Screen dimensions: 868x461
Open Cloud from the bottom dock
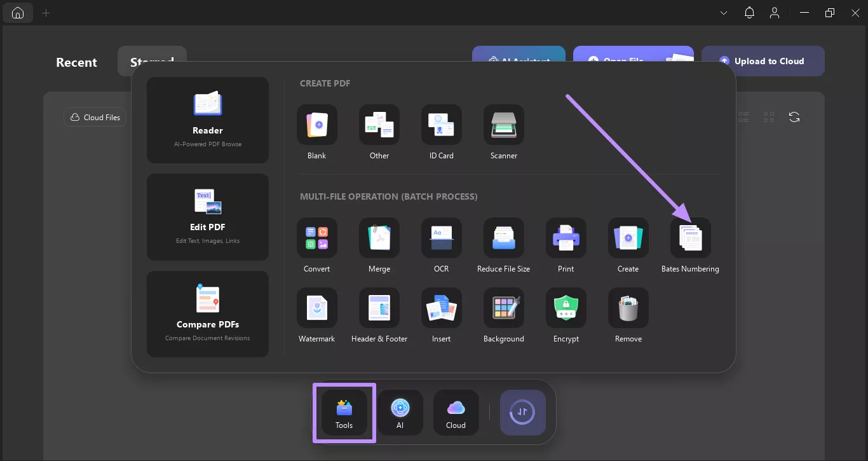[456, 413]
